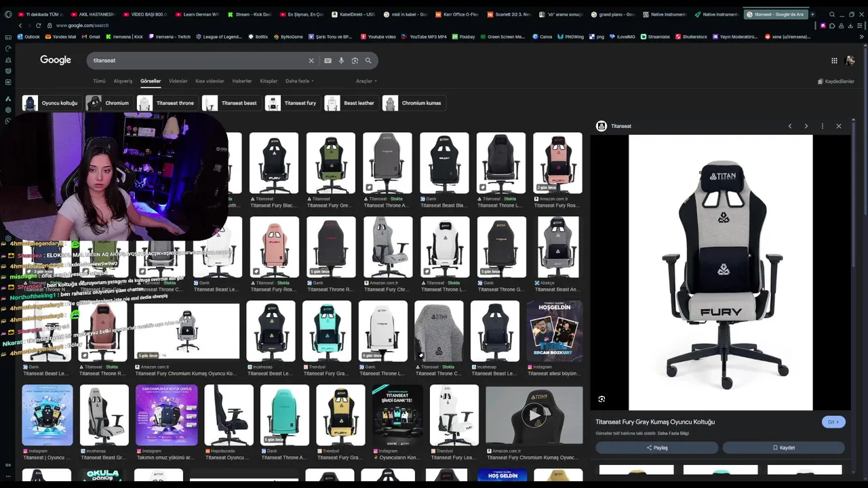Viewport: 868px width, 488px height.
Task: Select Titanseat Fury Ros pink chair thumbnail
Action: click(557, 163)
